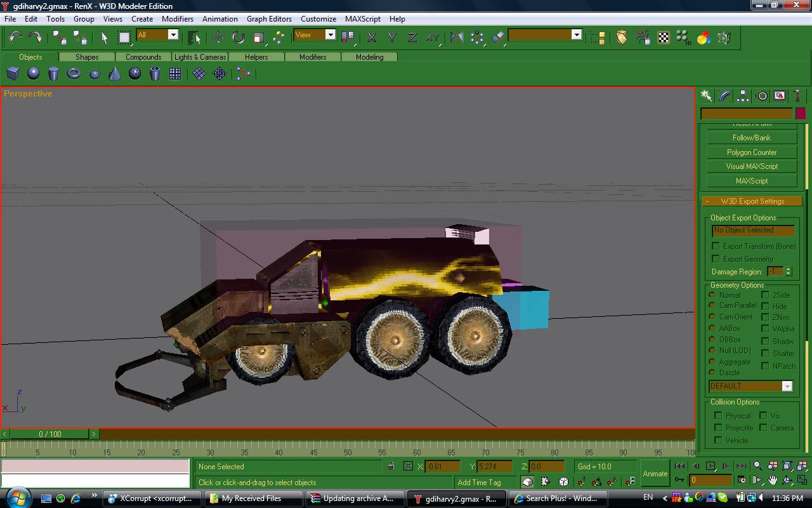Select the Pan hand viewport tool
This screenshot has height=508, width=812.
773,480
